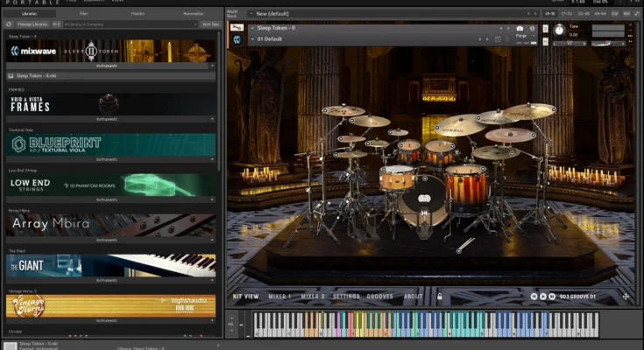644x350 pixels.
Task: Open Array Mbira options arrow
Action: [212, 240]
